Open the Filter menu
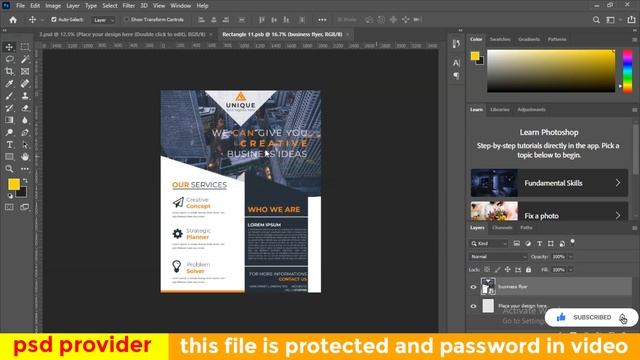This screenshot has height=360, width=640. [129, 6]
